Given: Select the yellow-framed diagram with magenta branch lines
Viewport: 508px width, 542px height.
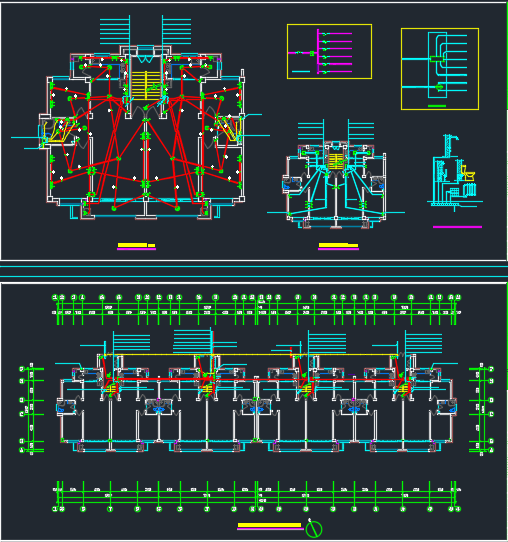Looking at the screenshot, I should tap(329, 52).
